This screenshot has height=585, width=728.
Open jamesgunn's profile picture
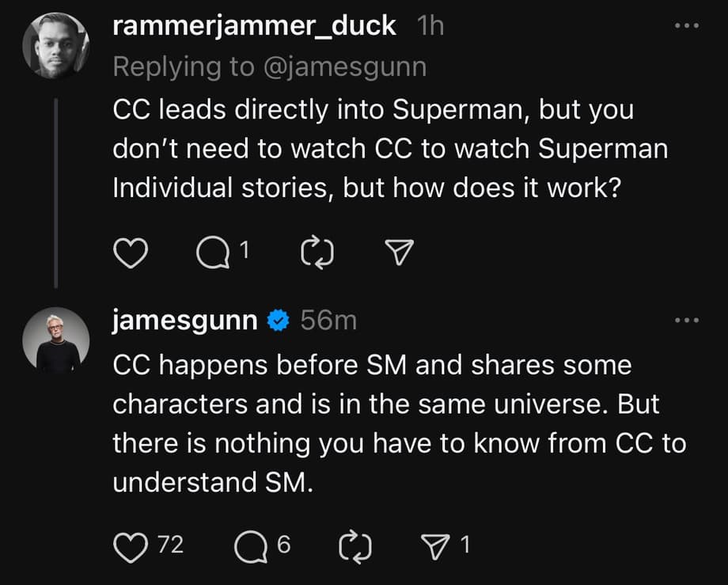pyautogui.click(x=56, y=340)
